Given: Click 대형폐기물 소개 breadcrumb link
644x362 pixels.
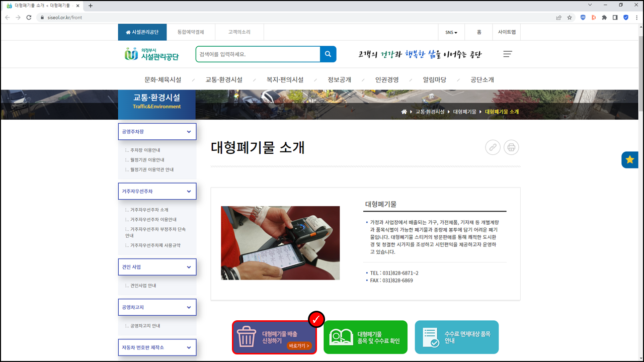Looking at the screenshot, I should (502, 112).
